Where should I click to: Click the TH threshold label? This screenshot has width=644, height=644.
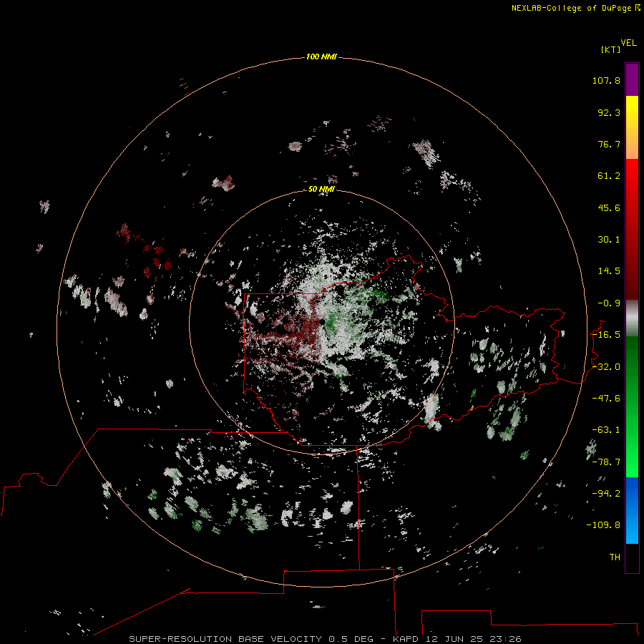[615, 557]
